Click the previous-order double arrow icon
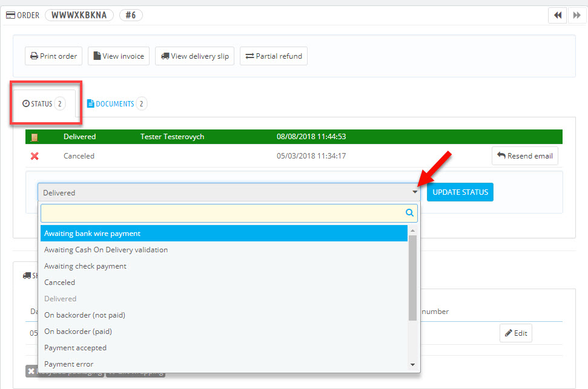 pos(557,15)
